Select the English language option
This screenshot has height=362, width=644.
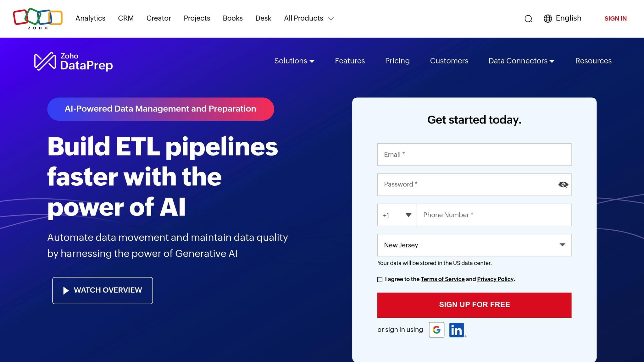click(568, 18)
